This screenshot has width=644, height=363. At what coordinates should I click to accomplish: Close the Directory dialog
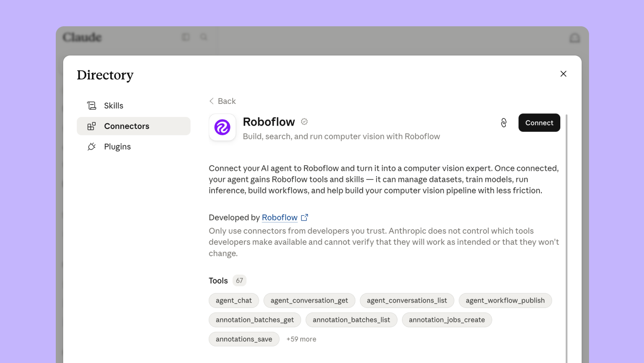pyautogui.click(x=563, y=74)
